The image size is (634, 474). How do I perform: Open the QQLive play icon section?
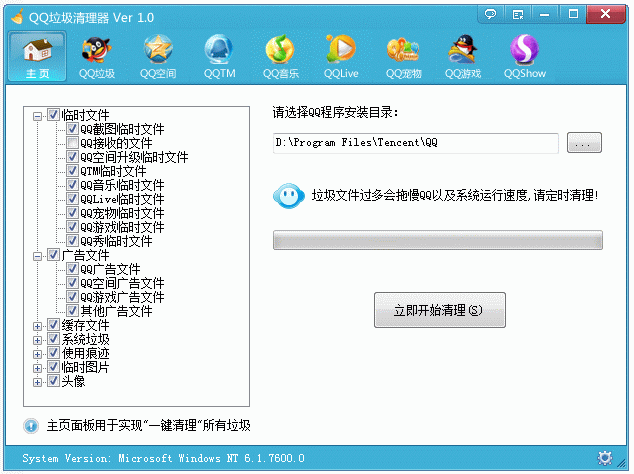[x=341, y=57]
